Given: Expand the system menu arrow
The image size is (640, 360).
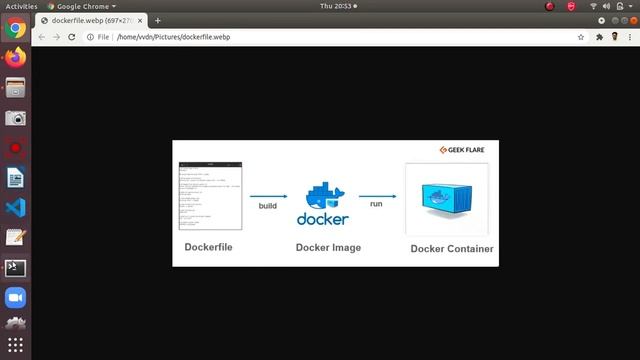Looking at the screenshot, I should pyautogui.click(x=631, y=6).
